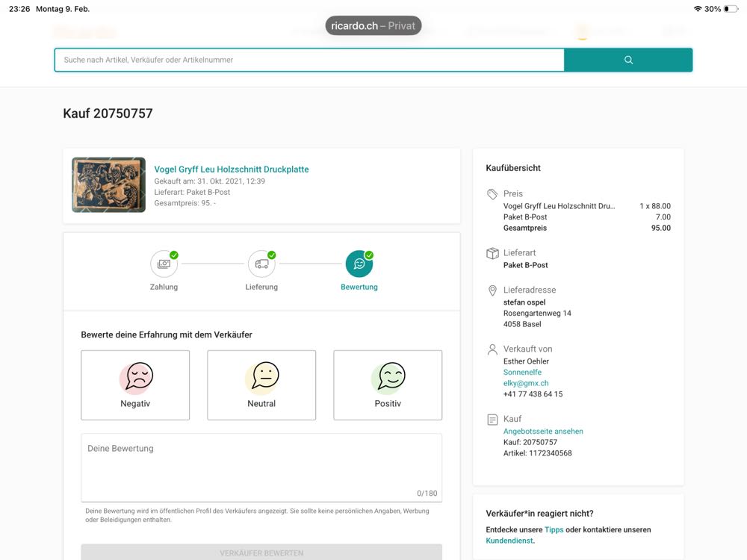Image resolution: width=747 pixels, height=560 pixels.
Task: Select the Neutral face rating
Action: [261, 385]
